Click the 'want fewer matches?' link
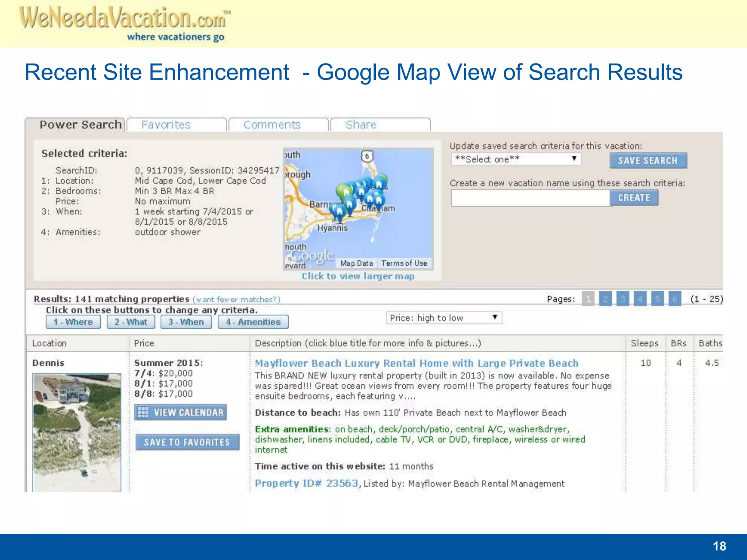747x560 pixels. (x=236, y=299)
